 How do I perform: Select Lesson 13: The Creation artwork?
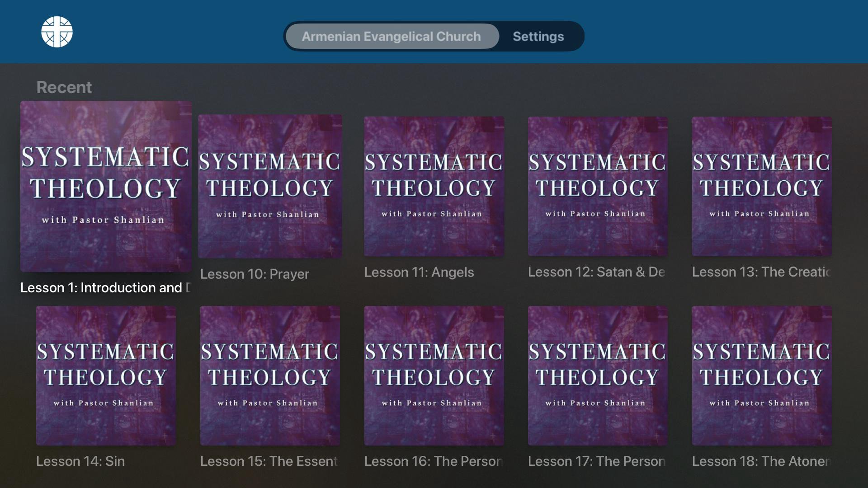[x=762, y=187]
